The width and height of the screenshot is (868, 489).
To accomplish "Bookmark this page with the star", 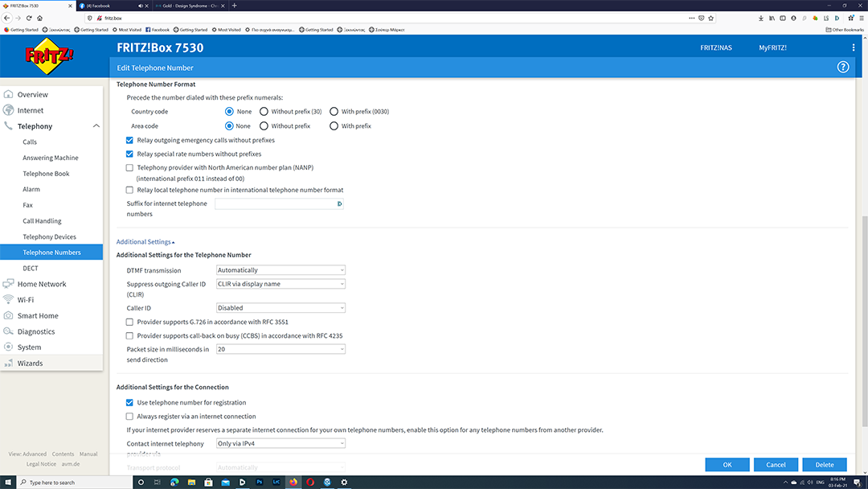I will pyautogui.click(x=710, y=18).
